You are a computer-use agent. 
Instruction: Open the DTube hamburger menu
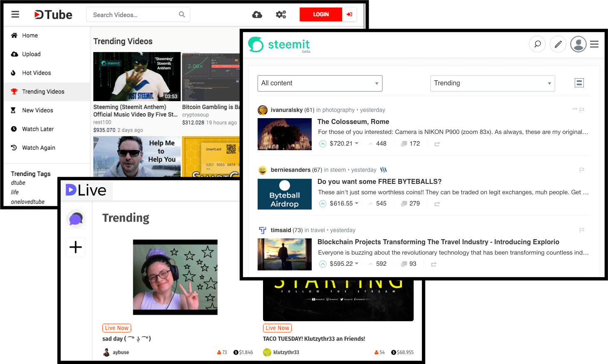coord(15,15)
